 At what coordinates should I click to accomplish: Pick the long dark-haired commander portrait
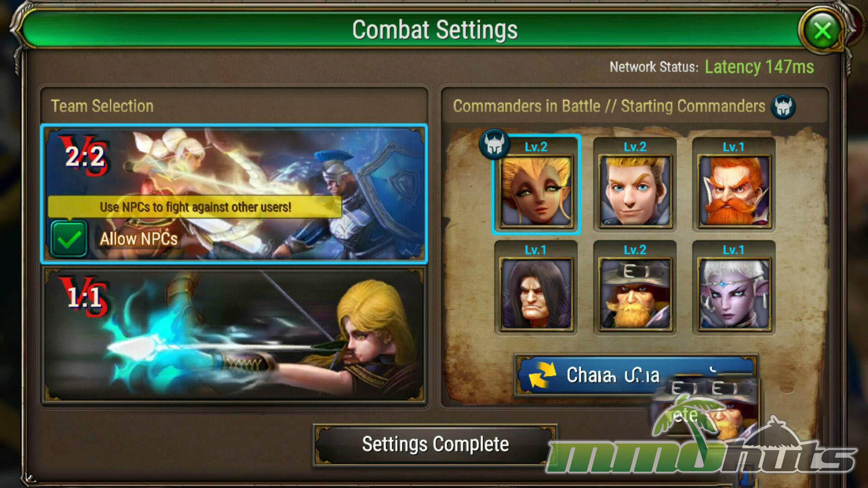tap(536, 287)
